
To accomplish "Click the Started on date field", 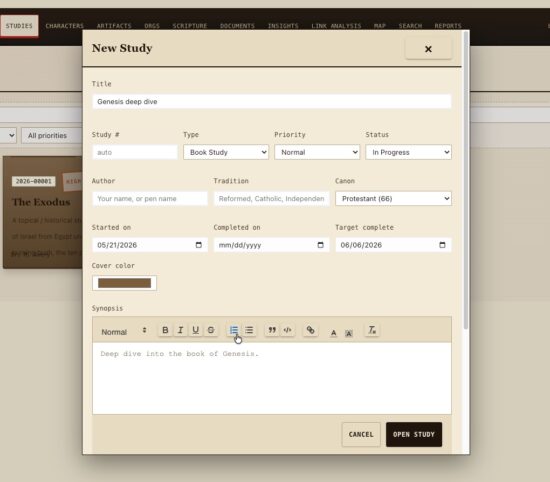I will (150, 245).
